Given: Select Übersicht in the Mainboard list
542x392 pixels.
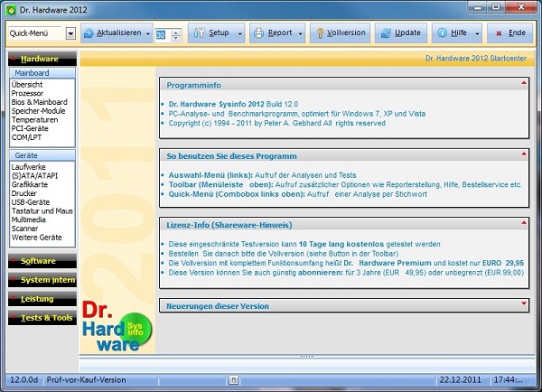Looking at the screenshot, I should pyautogui.click(x=27, y=85).
